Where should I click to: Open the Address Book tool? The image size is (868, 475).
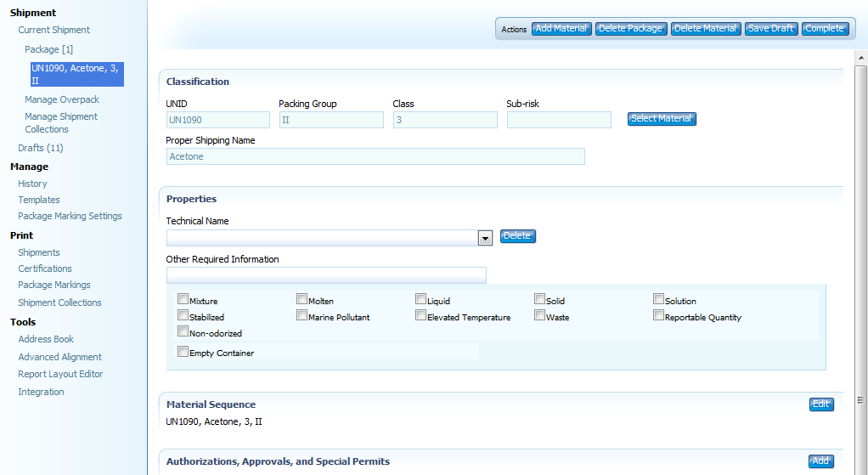tap(46, 339)
